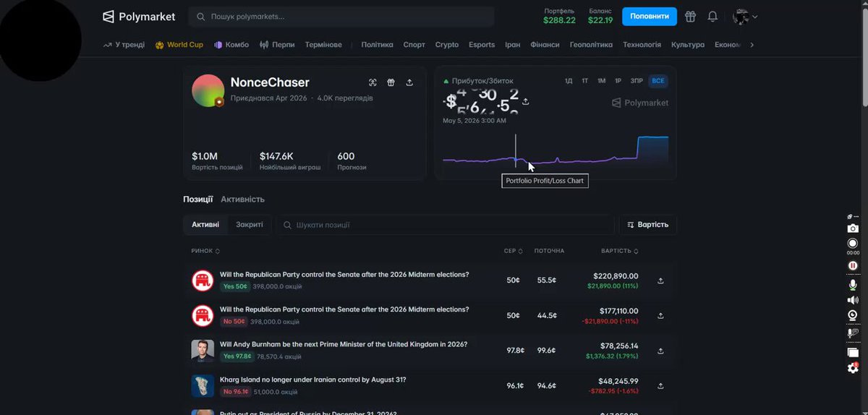This screenshot has height=415, width=868.
Task: Click the profit/loss chart line
Action: 556,152
